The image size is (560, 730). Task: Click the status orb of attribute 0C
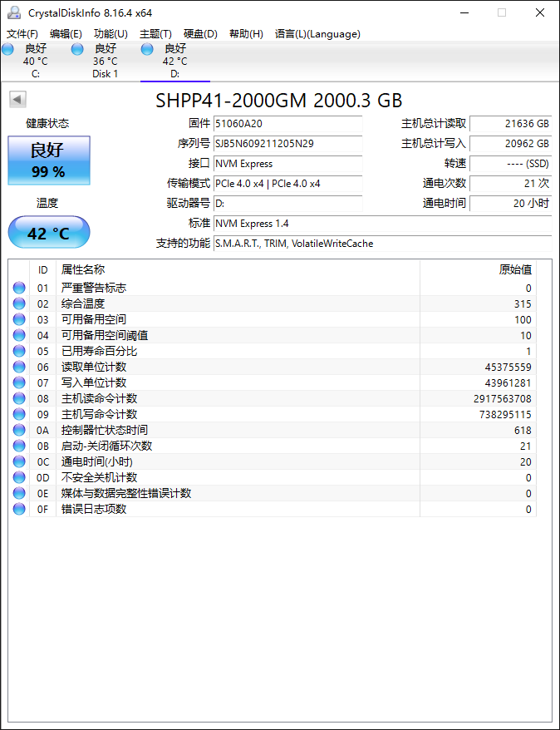pyautogui.click(x=19, y=462)
